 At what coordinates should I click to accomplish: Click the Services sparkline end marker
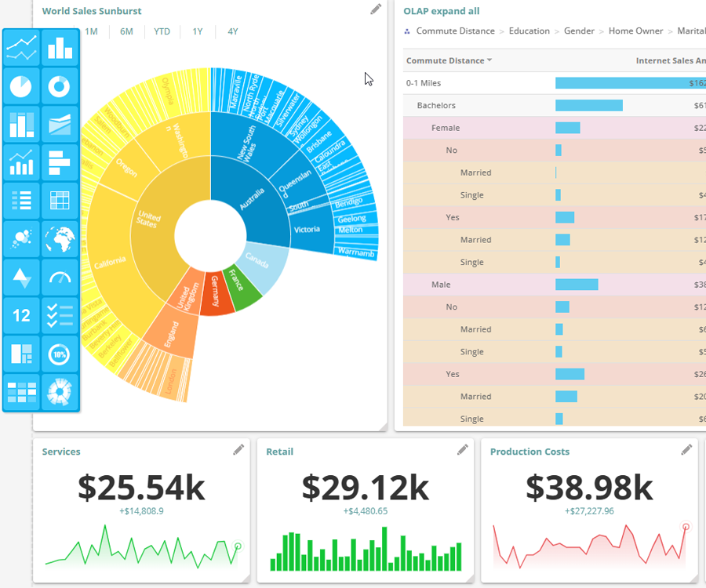(x=238, y=546)
